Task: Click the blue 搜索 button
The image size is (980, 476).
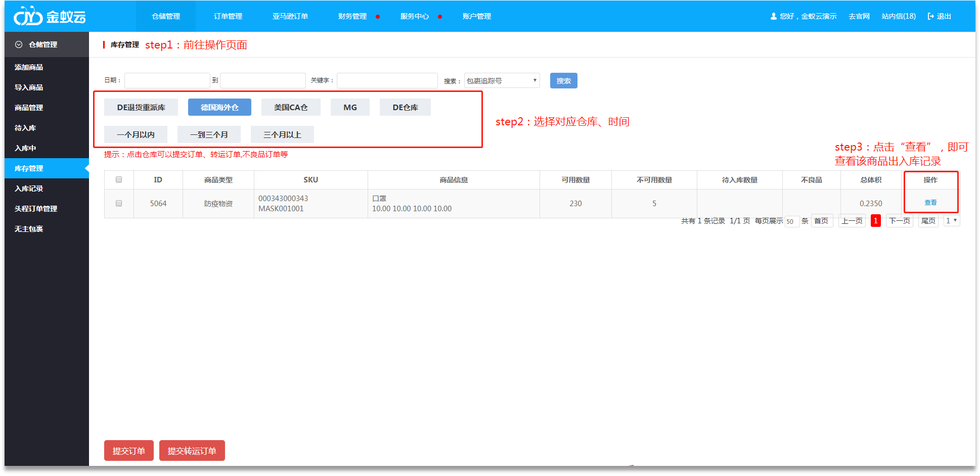Action: 563,81
